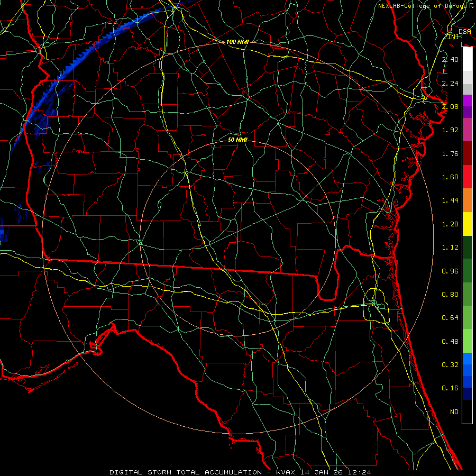476x476 pixels.
Task: Click the '2.24' scale value
Action: pos(450,83)
